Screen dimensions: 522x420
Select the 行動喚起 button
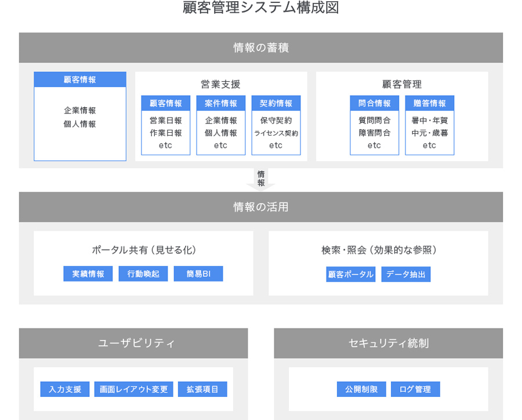point(143,274)
